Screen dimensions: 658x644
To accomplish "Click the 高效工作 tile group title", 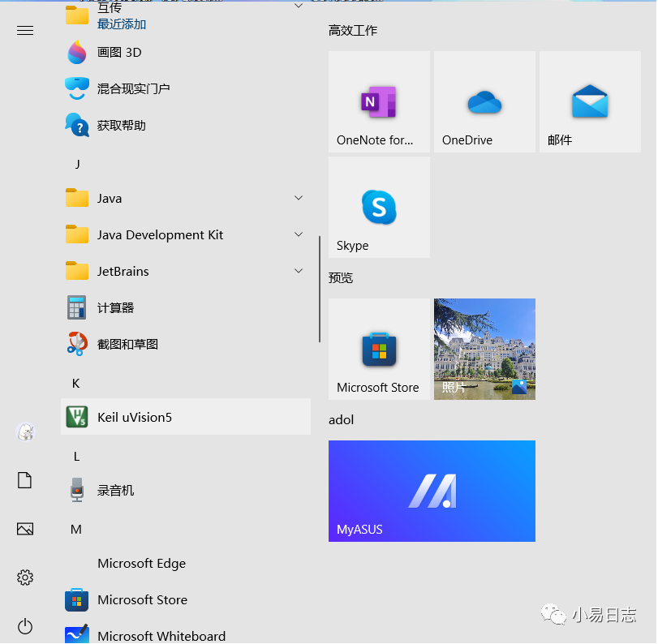I will pos(353,31).
